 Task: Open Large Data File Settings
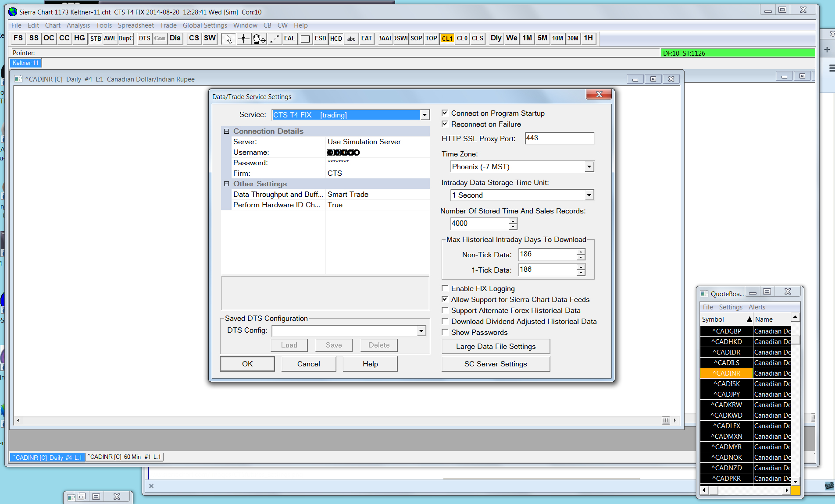click(496, 346)
